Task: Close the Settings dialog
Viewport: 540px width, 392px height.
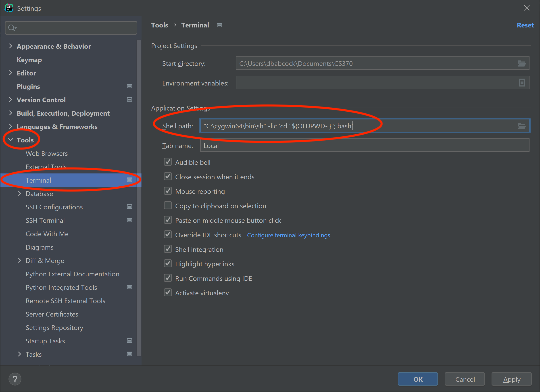Action: point(527,8)
